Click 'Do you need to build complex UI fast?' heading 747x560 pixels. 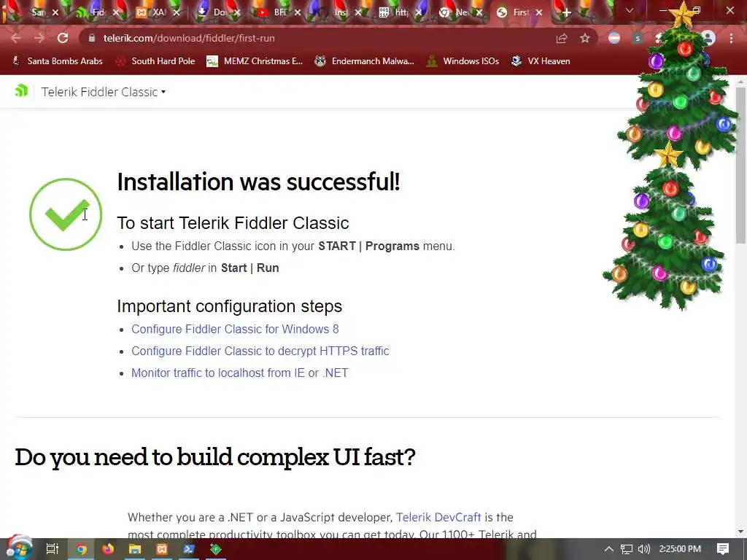215,457
